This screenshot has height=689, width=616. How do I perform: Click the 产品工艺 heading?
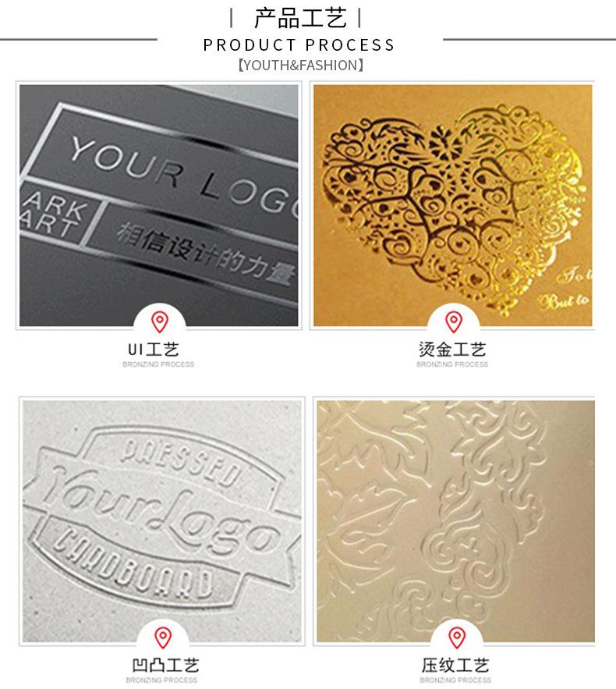pyautogui.click(x=300, y=19)
